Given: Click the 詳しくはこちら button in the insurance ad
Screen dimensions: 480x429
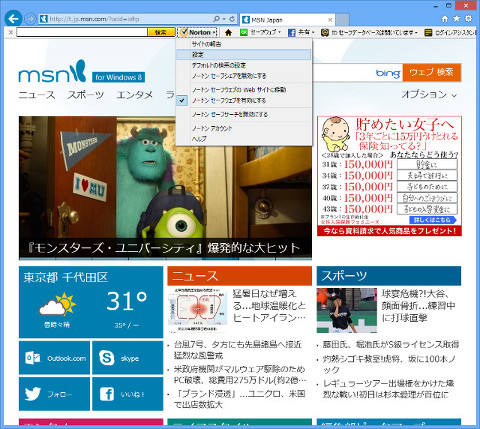Looking at the screenshot, I should (432, 220).
